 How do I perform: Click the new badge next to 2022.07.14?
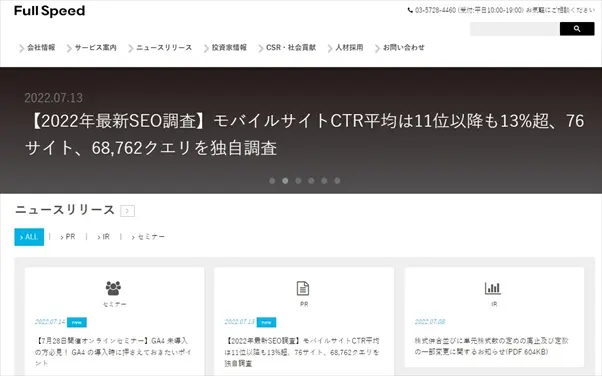[77, 322]
